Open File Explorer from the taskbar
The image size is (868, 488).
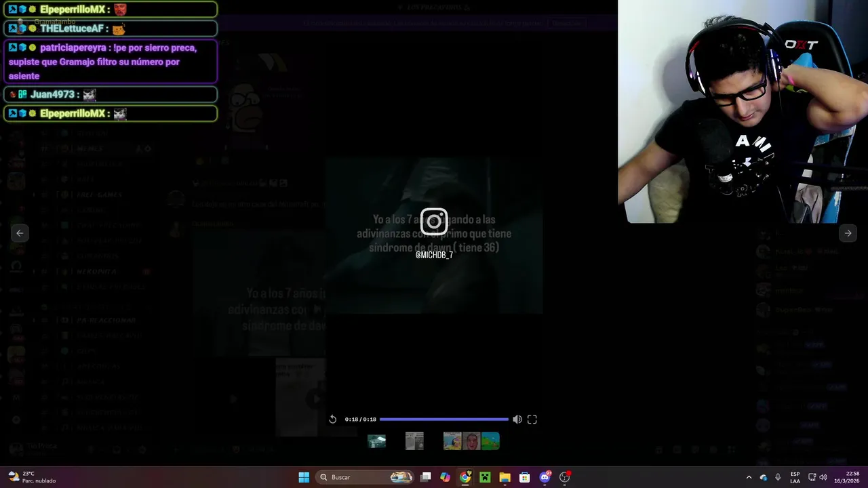(505, 477)
